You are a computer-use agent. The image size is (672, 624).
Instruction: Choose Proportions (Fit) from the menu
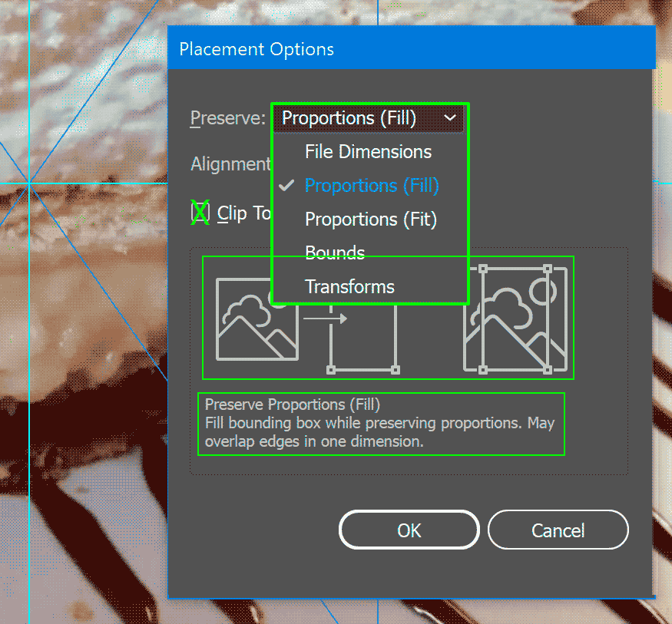click(x=370, y=219)
